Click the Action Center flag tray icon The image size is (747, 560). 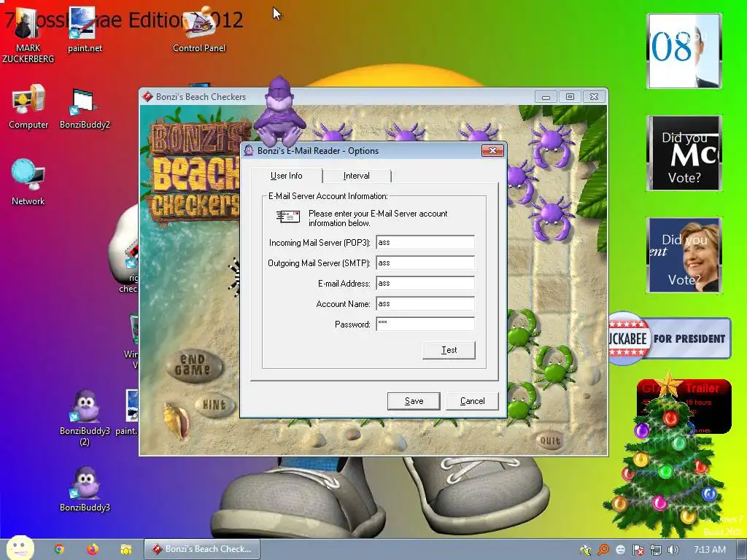point(638,550)
